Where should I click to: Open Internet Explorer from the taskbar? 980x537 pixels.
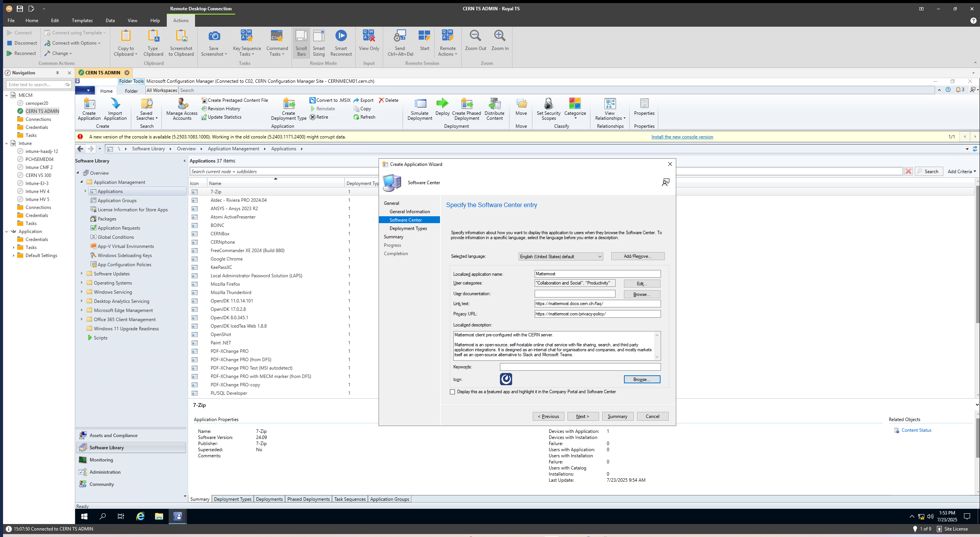(x=140, y=516)
